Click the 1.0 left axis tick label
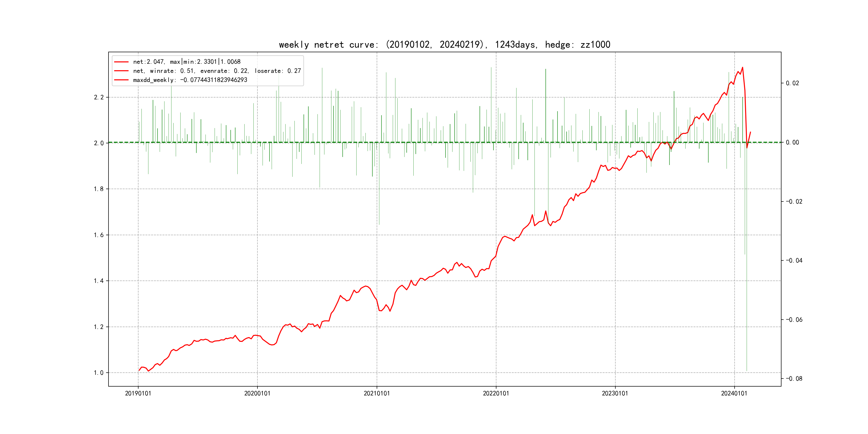This screenshot has height=434, width=868. click(x=99, y=373)
